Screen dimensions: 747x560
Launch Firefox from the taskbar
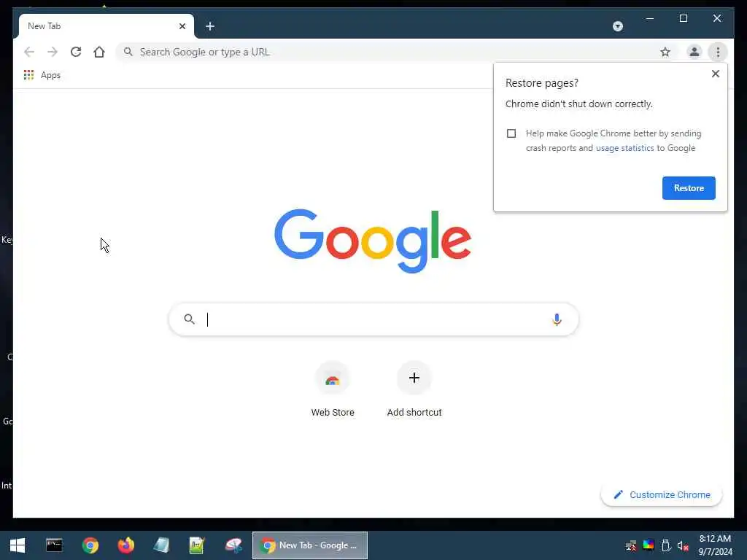[x=125, y=545]
